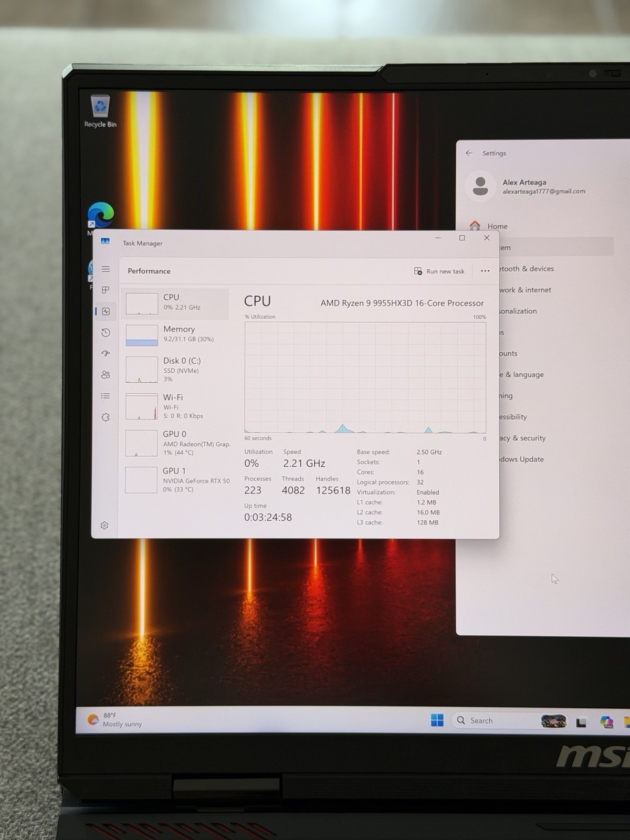Screen dimensions: 630x840
Task: Open the weather widget showing 88°F
Action: click(x=114, y=720)
